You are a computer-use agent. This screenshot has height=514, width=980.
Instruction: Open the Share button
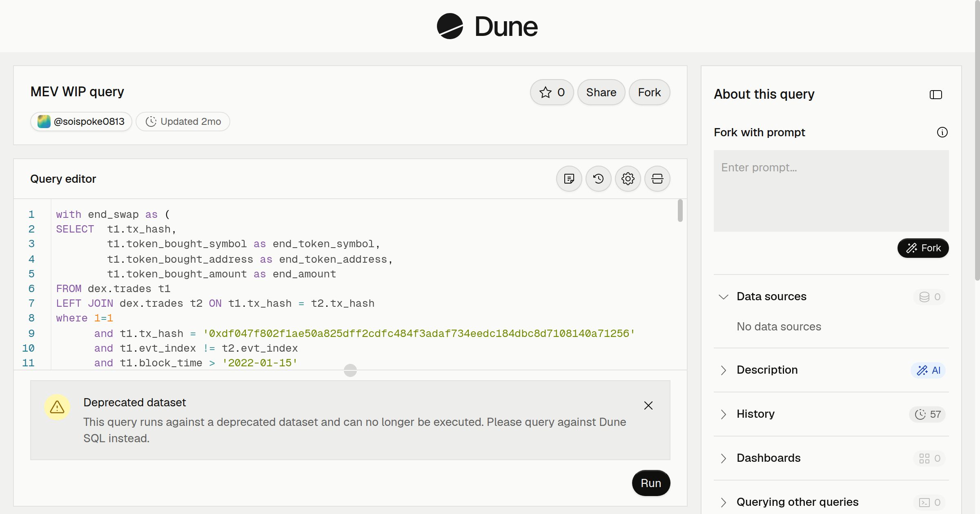click(x=601, y=92)
